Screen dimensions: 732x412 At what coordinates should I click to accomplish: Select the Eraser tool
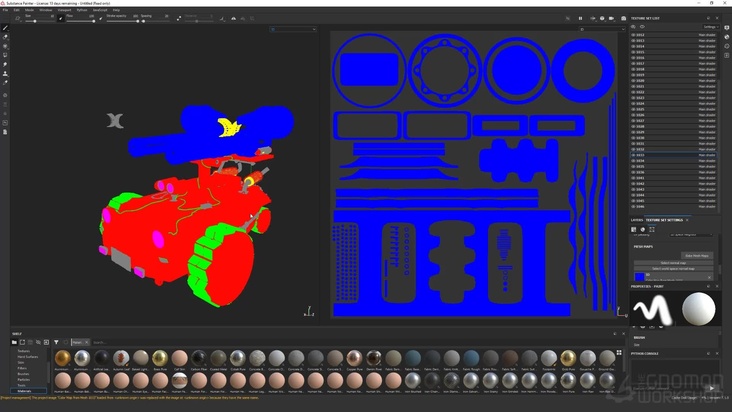pos(5,37)
